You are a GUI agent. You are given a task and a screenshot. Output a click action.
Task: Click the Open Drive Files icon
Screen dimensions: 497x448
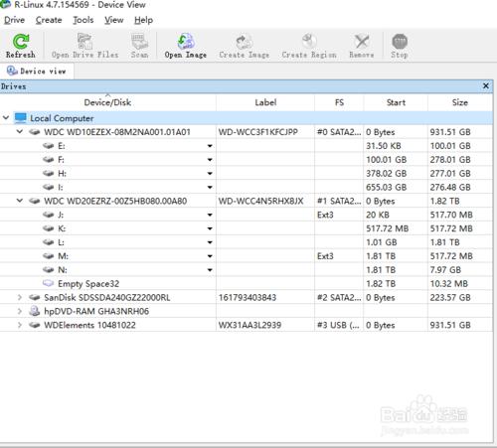tap(84, 42)
